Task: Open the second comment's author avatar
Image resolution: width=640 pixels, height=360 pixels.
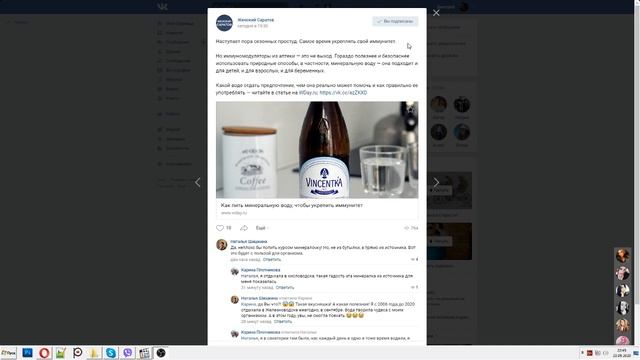Action: (235, 271)
